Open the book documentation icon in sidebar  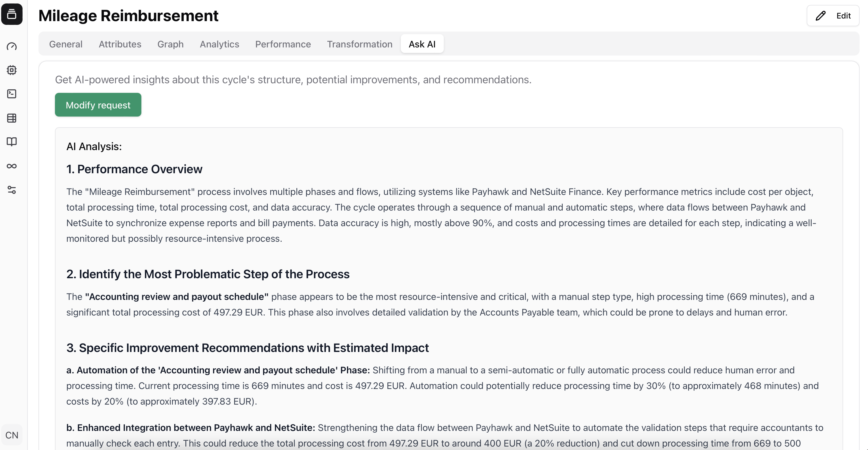pos(12,142)
